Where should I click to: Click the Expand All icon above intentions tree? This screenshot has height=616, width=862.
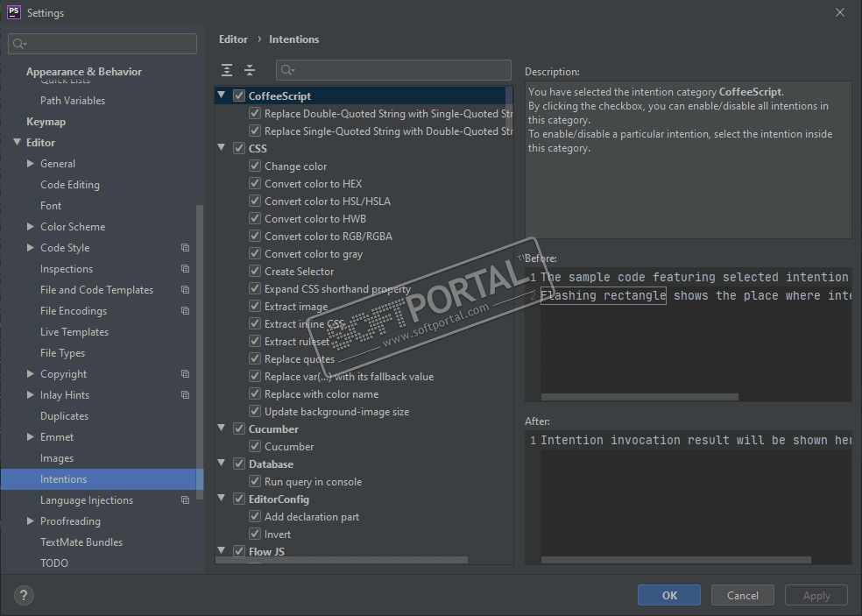pos(227,70)
